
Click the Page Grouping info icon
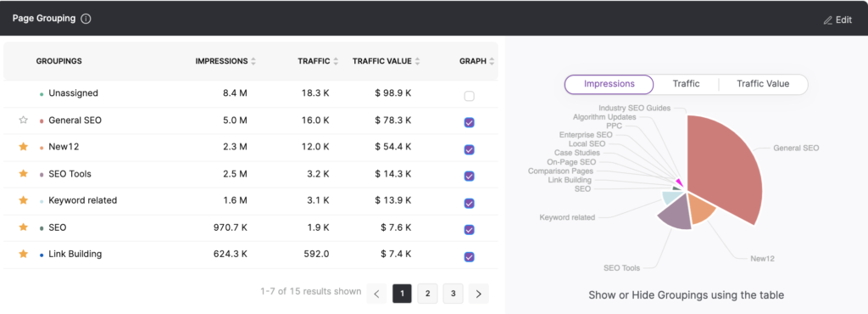tap(86, 19)
